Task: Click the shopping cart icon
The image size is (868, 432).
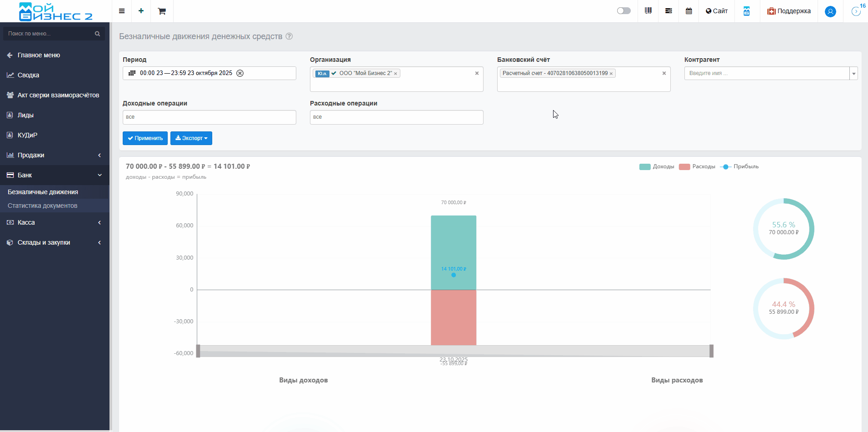Action: pos(162,11)
